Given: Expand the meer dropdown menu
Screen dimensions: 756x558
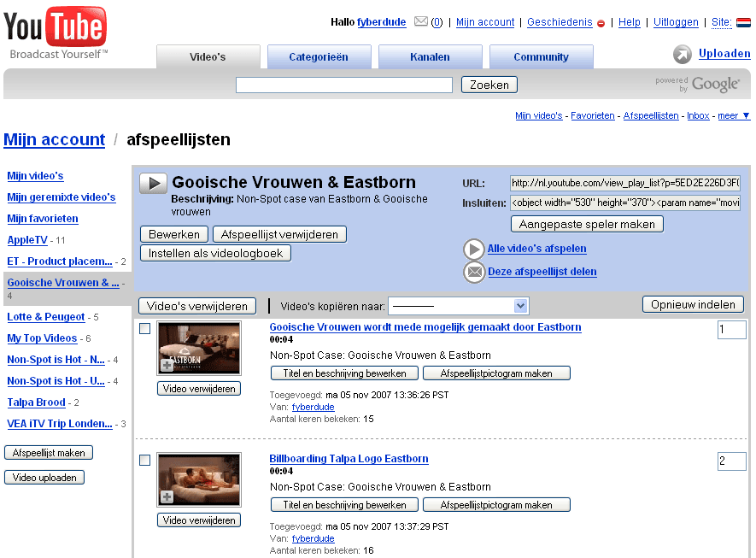Looking at the screenshot, I should point(734,115).
